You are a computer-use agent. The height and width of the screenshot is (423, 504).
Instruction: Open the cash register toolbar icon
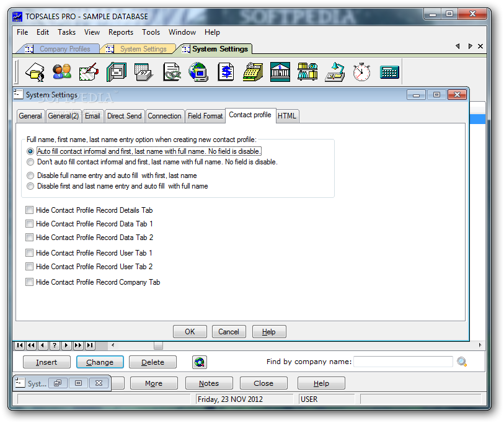253,72
